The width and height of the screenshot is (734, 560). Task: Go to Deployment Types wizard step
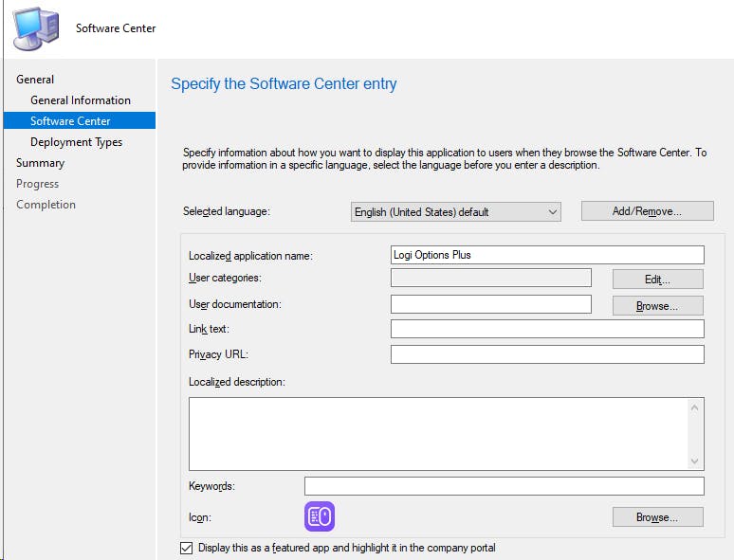pos(76,142)
